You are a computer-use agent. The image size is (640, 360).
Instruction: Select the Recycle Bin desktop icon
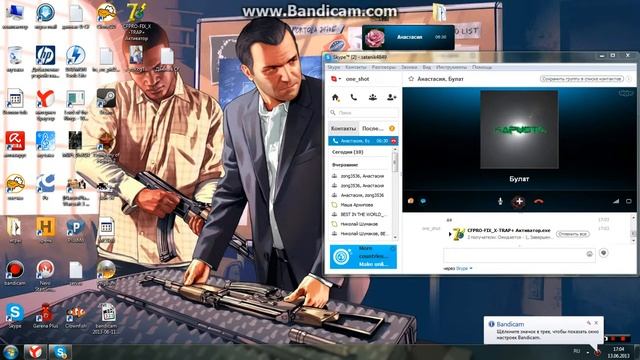(15, 60)
